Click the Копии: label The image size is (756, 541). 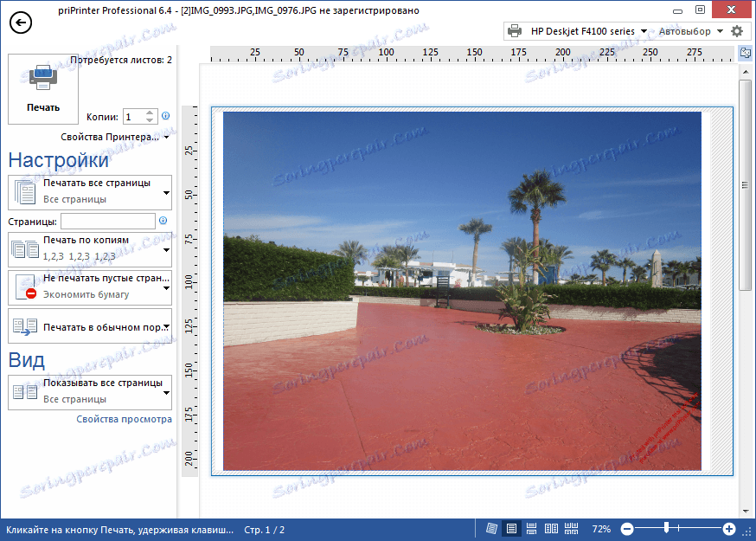point(102,117)
